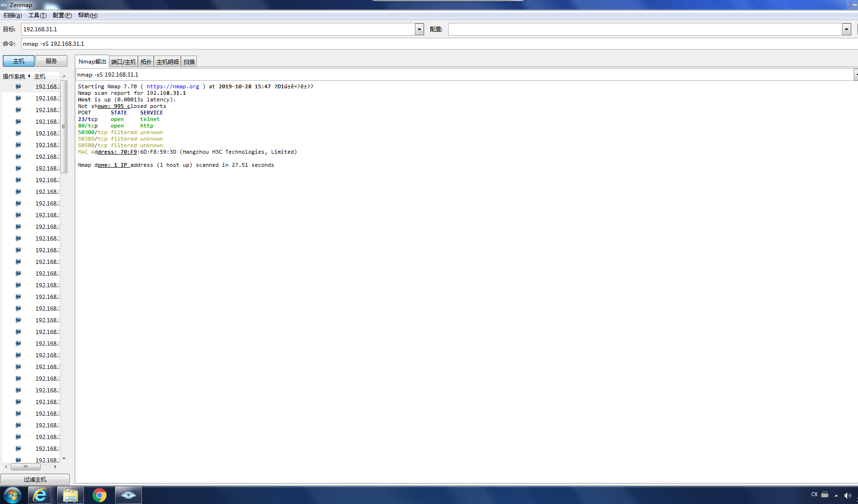Click the 过滤主机 filter button
Viewport: 858px width, 504px height.
click(35, 480)
